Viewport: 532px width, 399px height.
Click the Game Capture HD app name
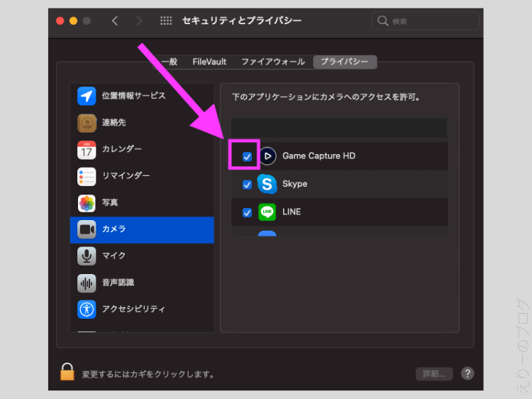pos(319,156)
